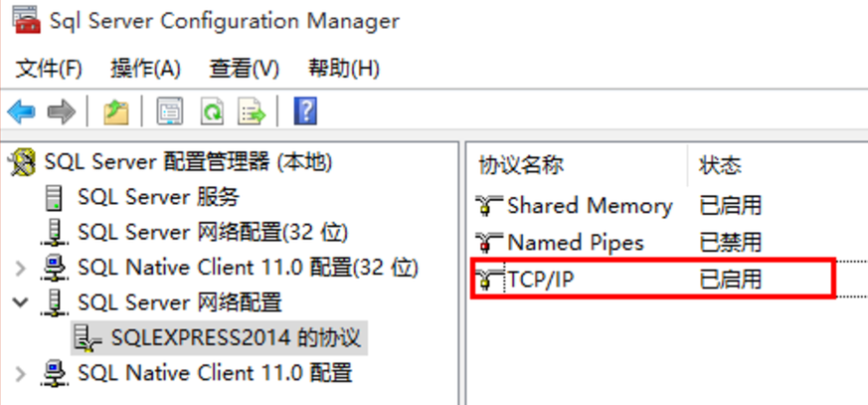
Task: Click the Up one level folder icon
Action: (x=115, y=112)
